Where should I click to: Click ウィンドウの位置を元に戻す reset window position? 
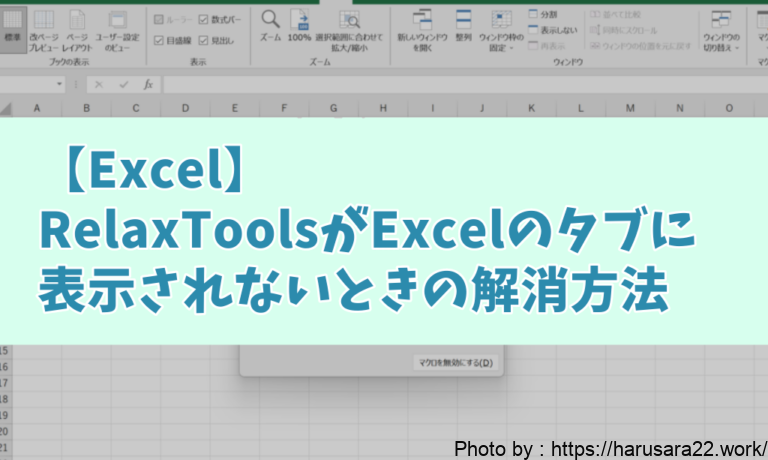(x=641, y=46)
